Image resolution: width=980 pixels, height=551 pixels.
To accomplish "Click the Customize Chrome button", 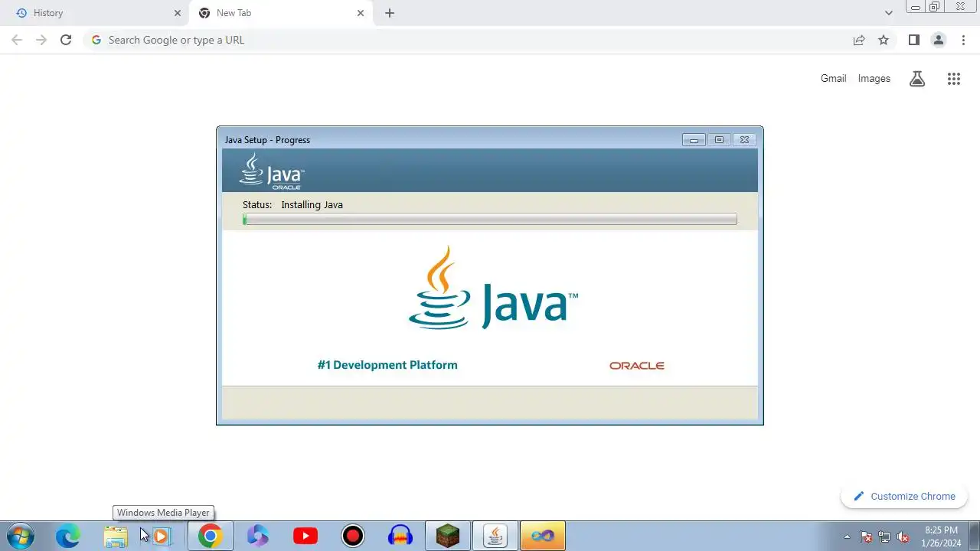I will (904, 496).
